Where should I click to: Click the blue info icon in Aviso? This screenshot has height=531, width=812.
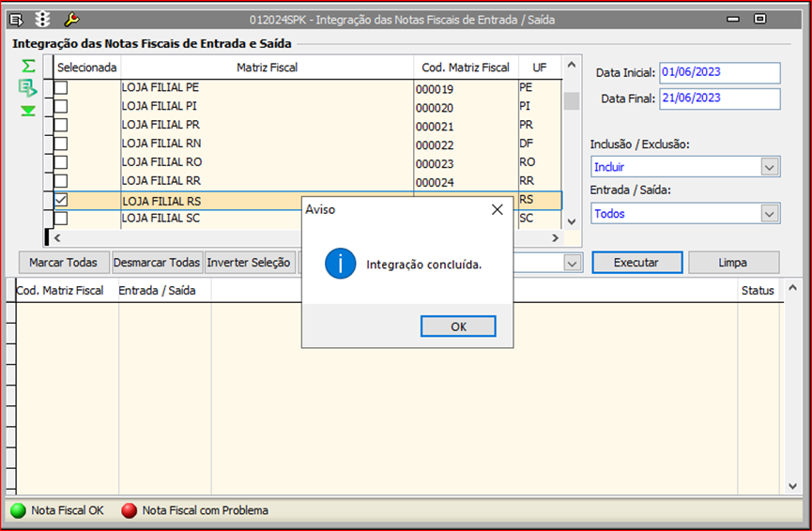tap(340, 264)
